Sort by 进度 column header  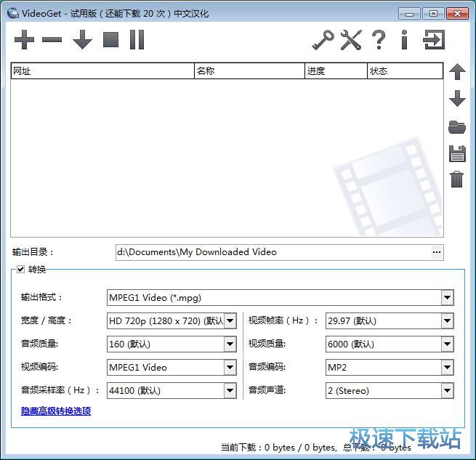336,70
